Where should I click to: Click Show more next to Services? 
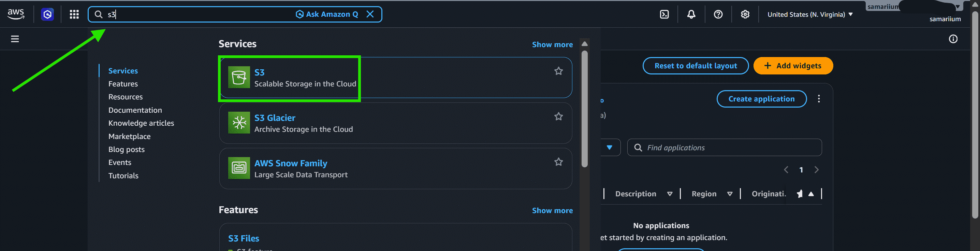pyautogui.click(x=552, y=44)
